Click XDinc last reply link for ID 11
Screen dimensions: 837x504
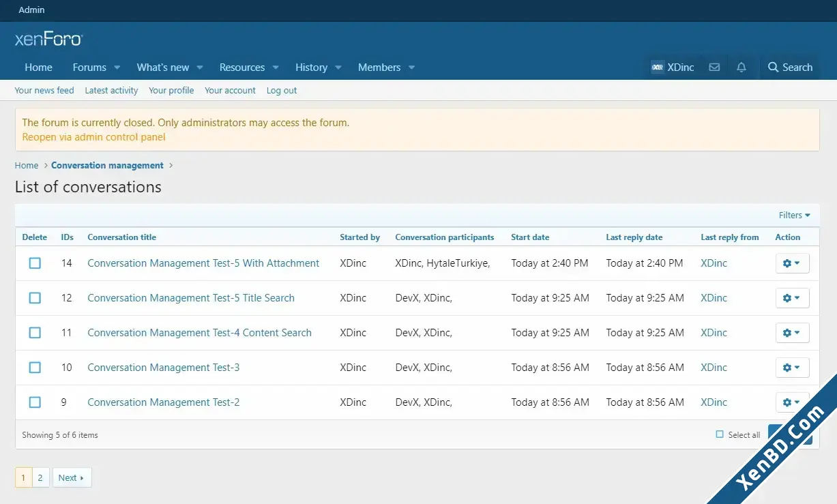[x=714, y=333]
